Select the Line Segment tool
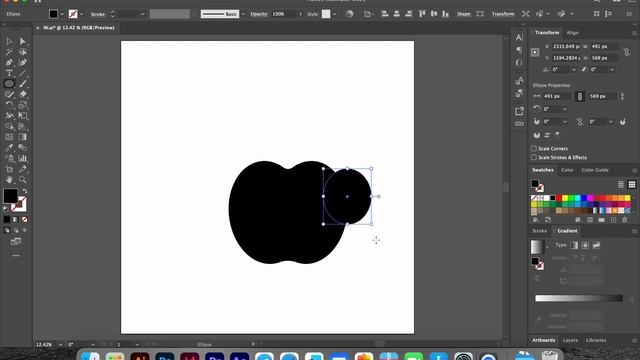Viewport: 640px width, 360px height. pyautogui.click(x=23, y=73)
